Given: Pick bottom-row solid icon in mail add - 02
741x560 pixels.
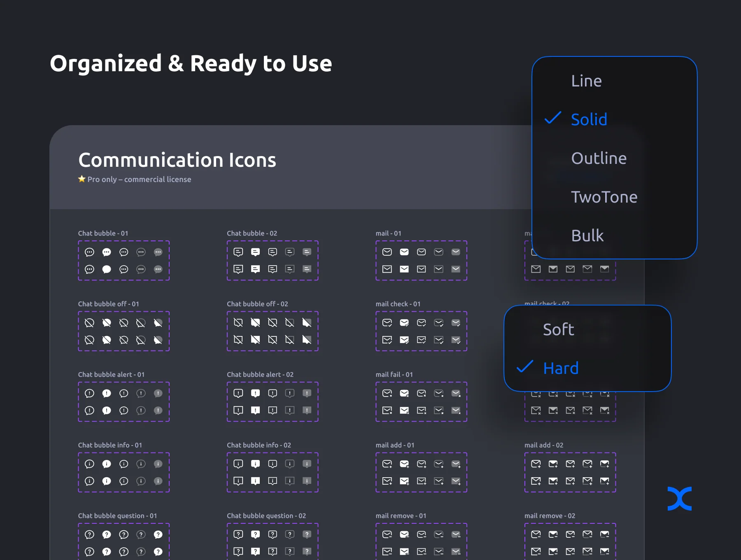Looking at the screenshot, I should (553, 481).
